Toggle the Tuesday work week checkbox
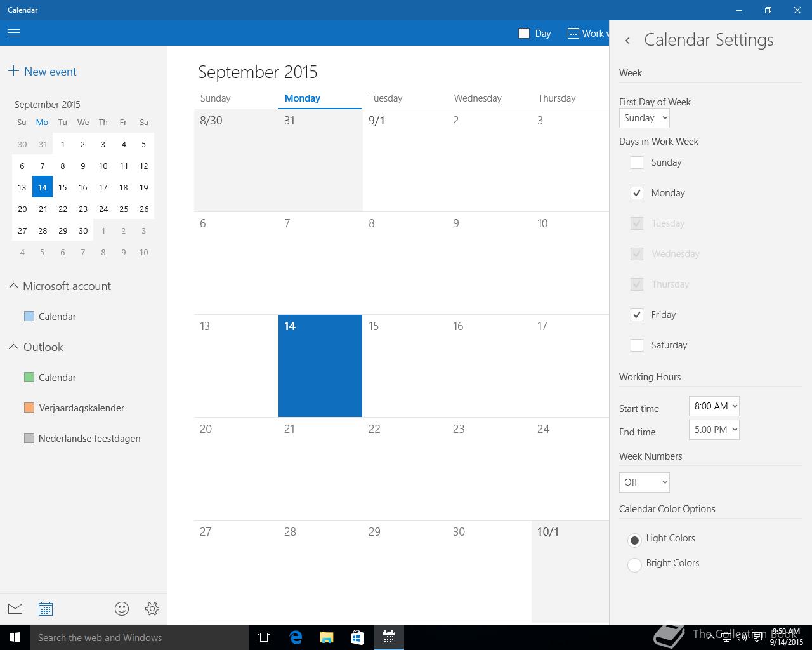The width and height of the screenshot is (812, 650). point(637,223)
